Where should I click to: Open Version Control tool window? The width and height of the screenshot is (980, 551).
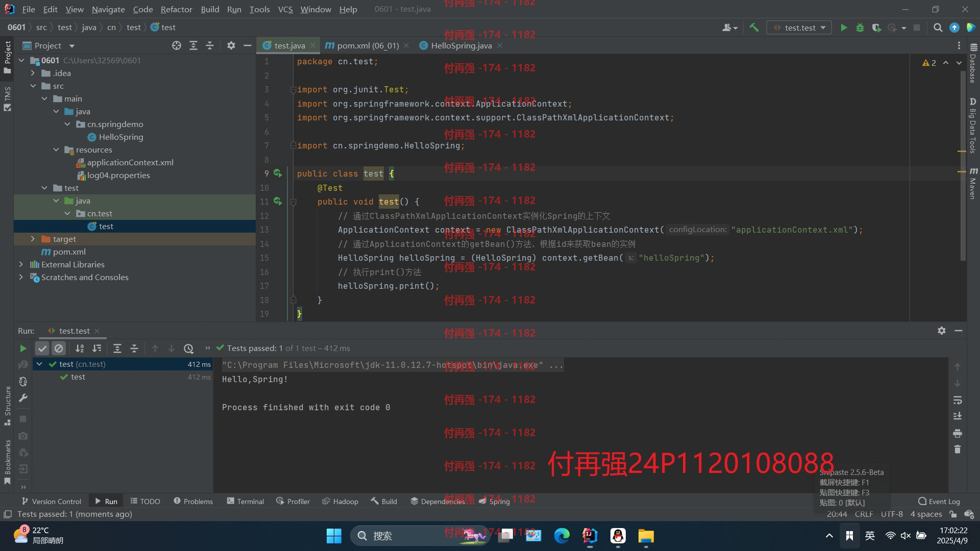pos(51,502)
